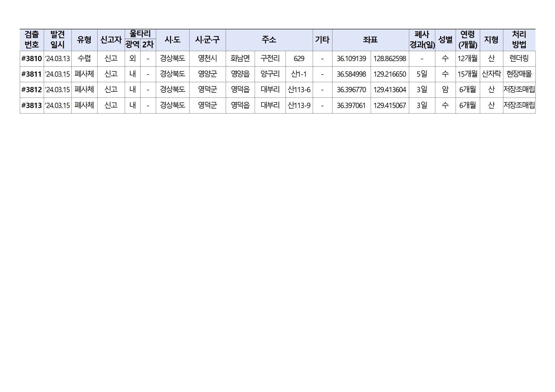Click the #3810 detection number cell
The height and width of the screenshot is (392, 555).
pyautogui.click(x=32, y=58)
